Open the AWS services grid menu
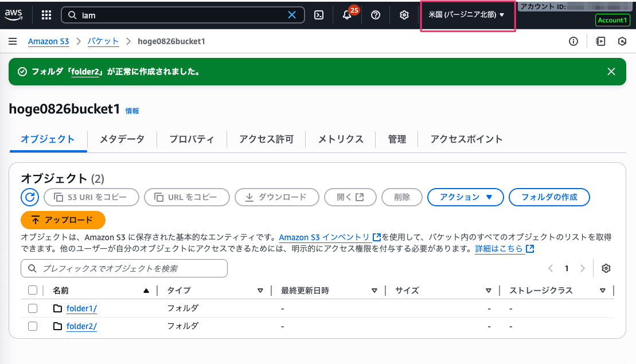Viewport: 636px width, 364px height. pyautogui.click(x=46, y=15)
